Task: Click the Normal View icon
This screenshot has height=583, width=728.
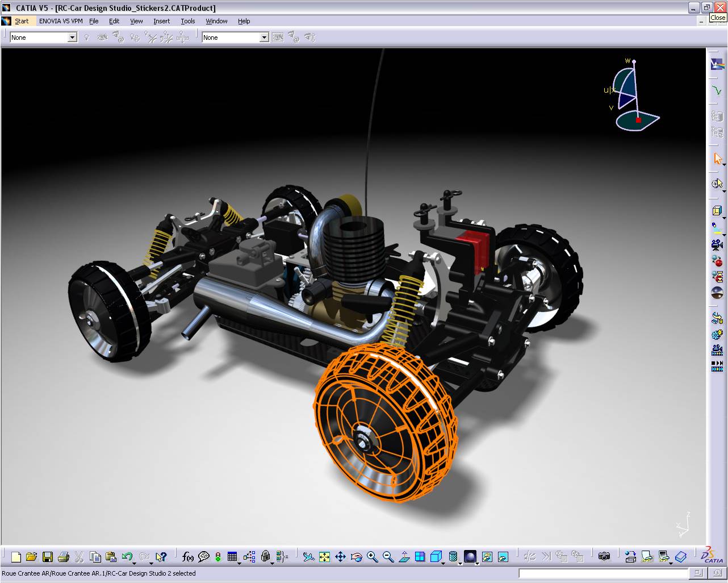Action: click(x=404, y=557)
